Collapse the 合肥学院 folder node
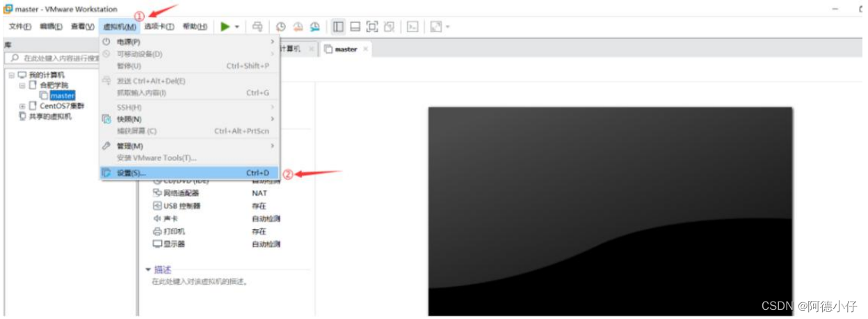The height and width of the screenshot is (319, 868). tap(22, 85)
